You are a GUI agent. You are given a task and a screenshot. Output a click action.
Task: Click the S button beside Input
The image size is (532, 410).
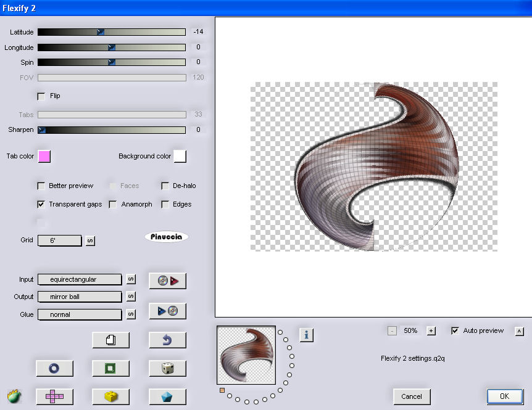pos(131,279)
